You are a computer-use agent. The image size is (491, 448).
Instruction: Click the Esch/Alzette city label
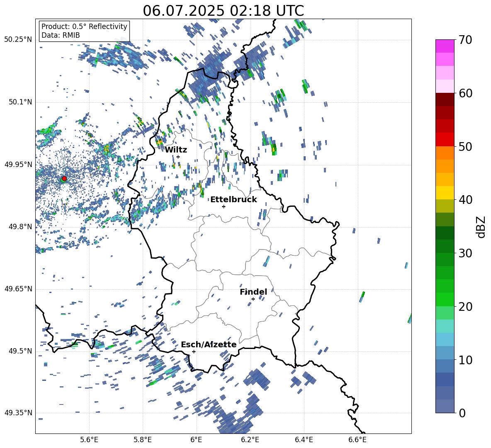click(x=209, y=345)
